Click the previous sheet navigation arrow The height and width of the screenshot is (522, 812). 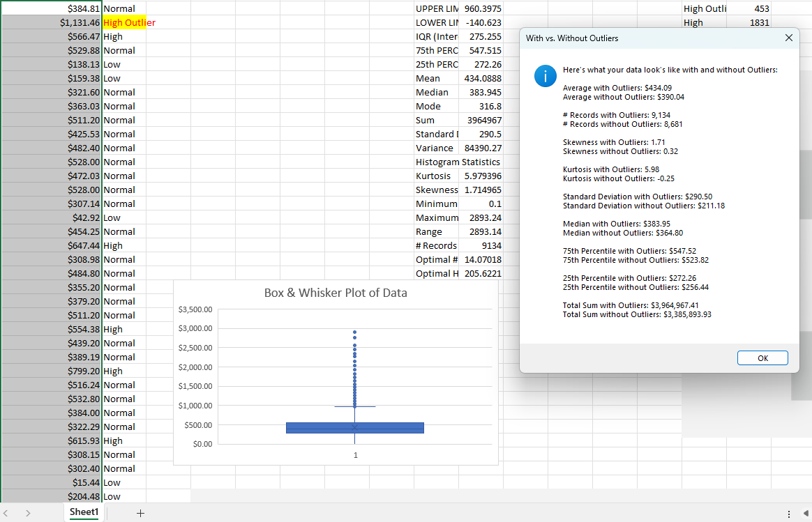[x=8, y=513]
